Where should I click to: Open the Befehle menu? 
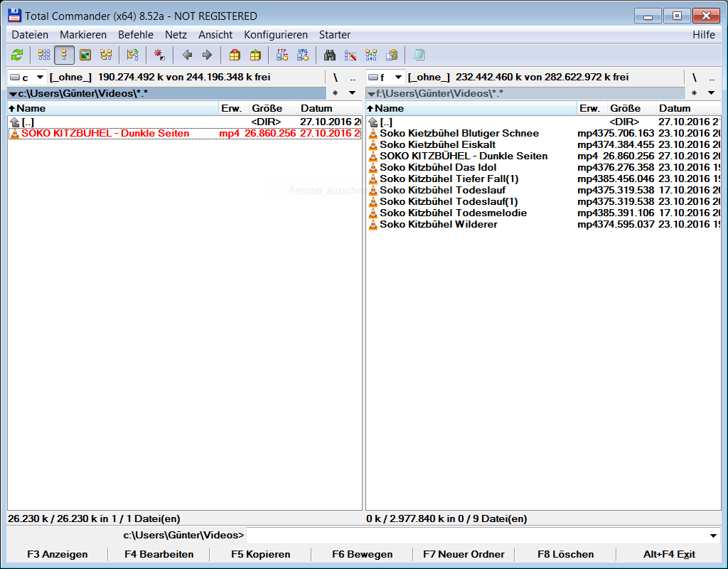tap(136, 35)
